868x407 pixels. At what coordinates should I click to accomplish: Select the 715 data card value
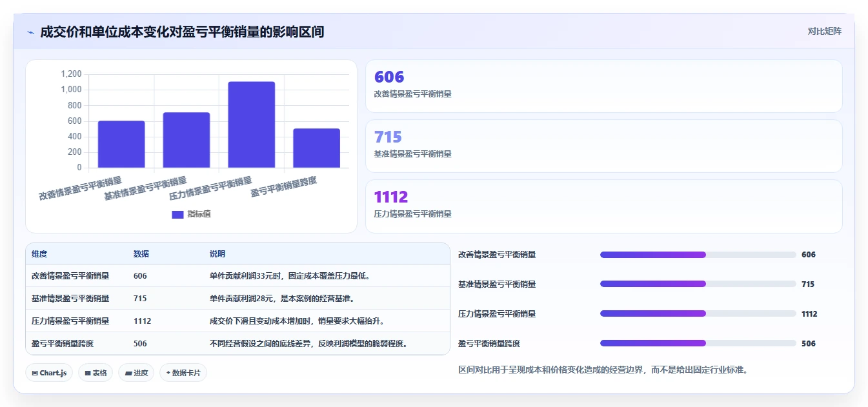388,137
